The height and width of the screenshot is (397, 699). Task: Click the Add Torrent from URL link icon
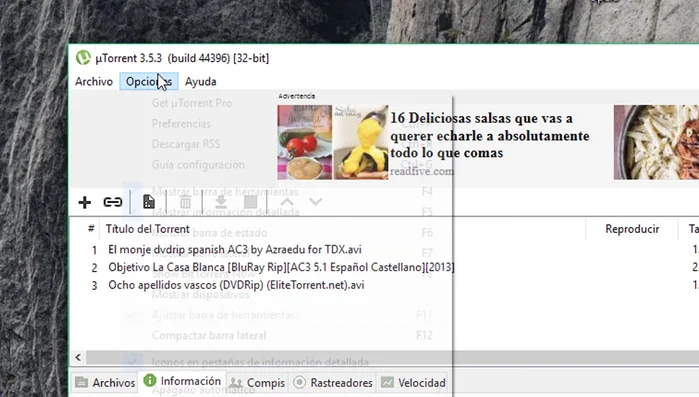pyautogui.click(x=113, y=202)
